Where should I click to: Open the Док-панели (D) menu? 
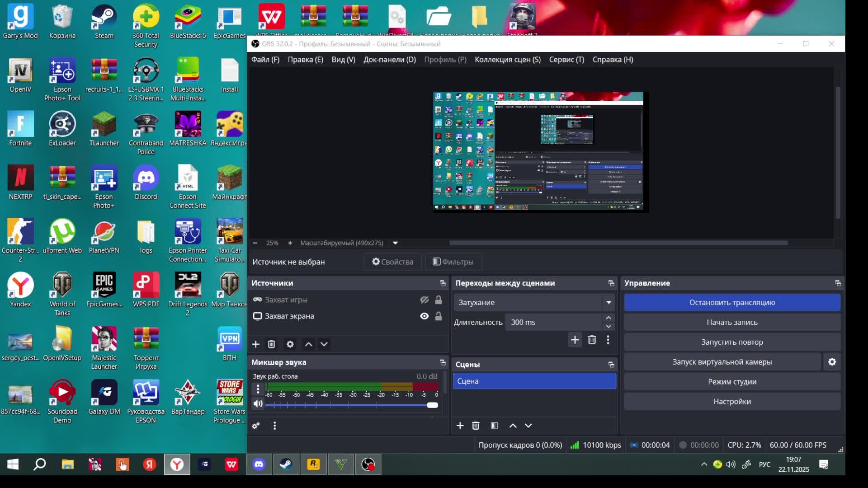click(x=389, y=60)
